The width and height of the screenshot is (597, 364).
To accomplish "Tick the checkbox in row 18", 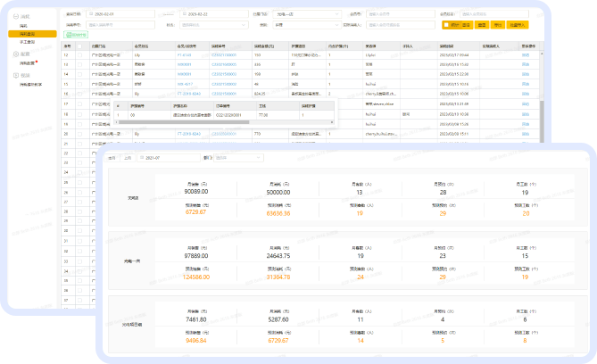I will (79, 114).
